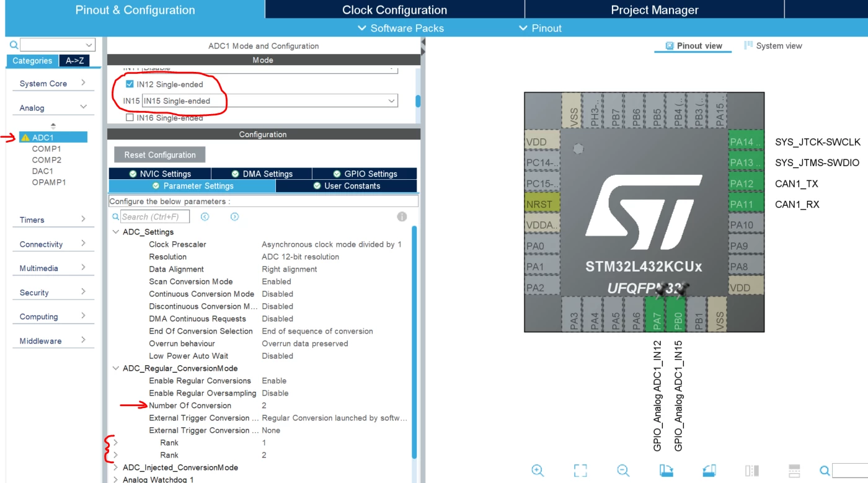Select pin PA14 on the chip
Viewport: 868px width, 483px height.
coord(746,142)
